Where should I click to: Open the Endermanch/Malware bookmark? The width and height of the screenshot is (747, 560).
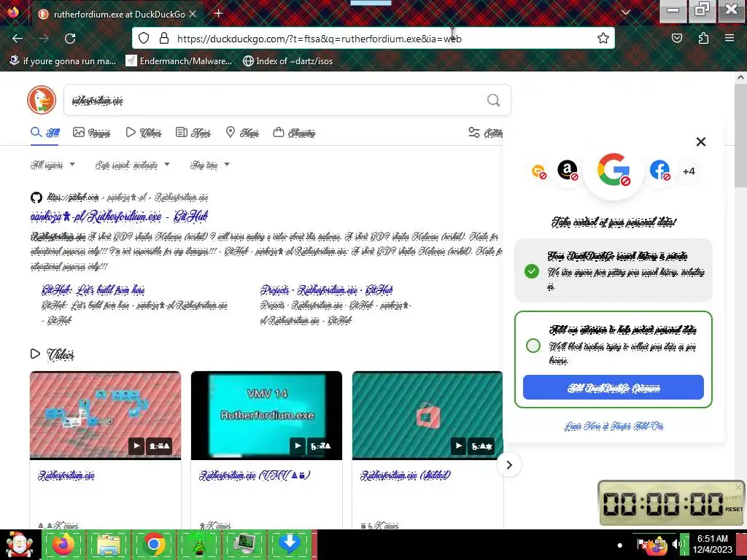[x=179, y=61]
